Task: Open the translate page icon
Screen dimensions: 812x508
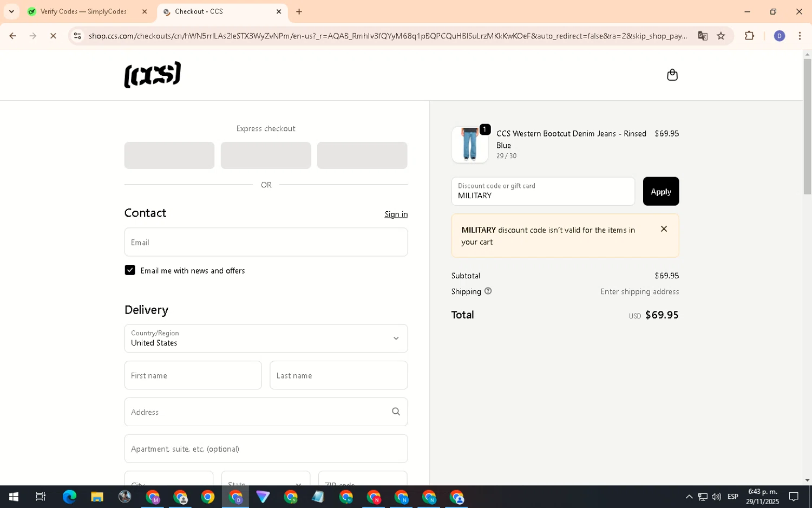Action: click(x=703, y=36)
